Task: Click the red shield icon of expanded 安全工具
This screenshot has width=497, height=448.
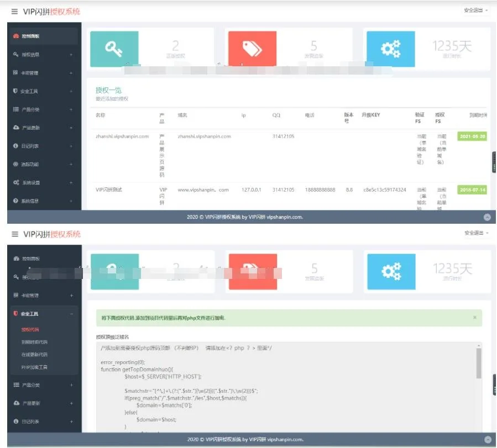Action: click(15, 314)
